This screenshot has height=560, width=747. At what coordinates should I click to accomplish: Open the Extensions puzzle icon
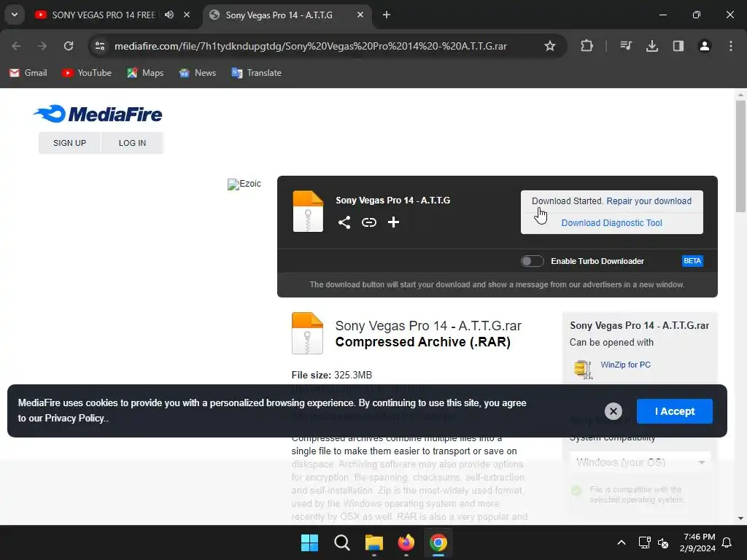coord(587,46)
